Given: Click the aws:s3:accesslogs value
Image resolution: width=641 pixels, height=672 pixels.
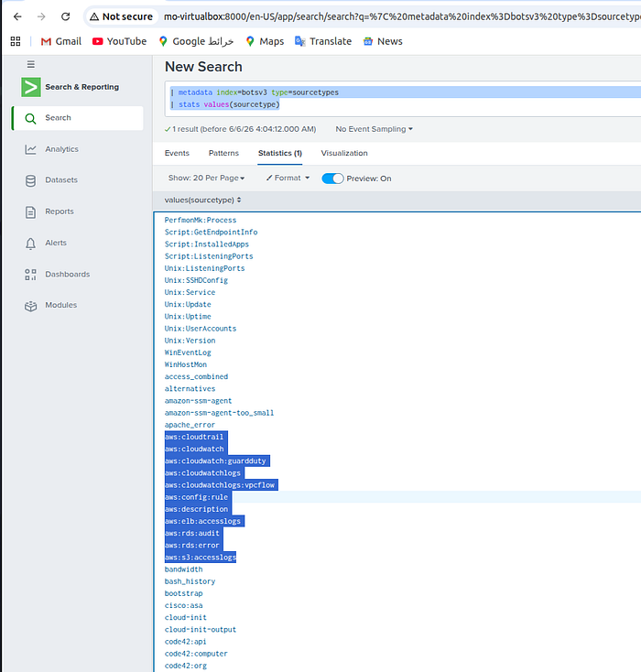Looking at the screenshot, I should (201, 558).
